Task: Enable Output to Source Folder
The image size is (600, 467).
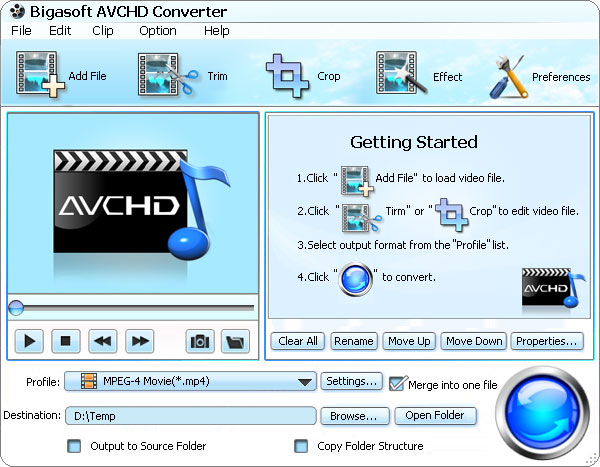Action: coord(74,446)
